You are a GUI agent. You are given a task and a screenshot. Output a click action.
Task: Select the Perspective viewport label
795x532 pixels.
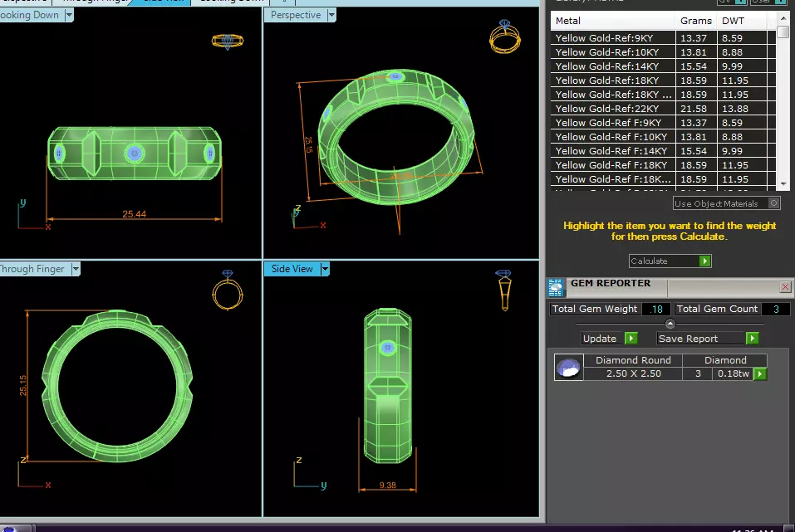[296, 15]
